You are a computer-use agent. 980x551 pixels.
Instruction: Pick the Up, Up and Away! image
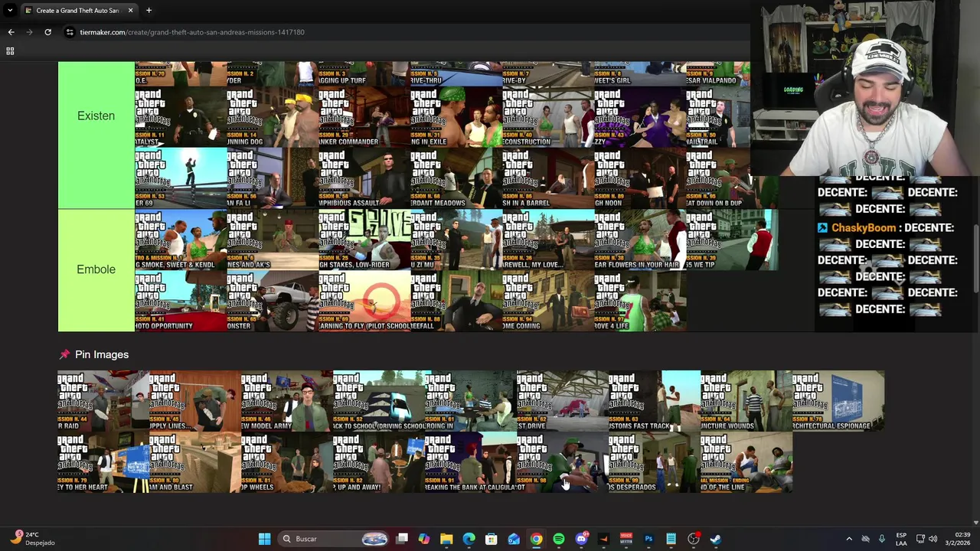coord(379,462)
